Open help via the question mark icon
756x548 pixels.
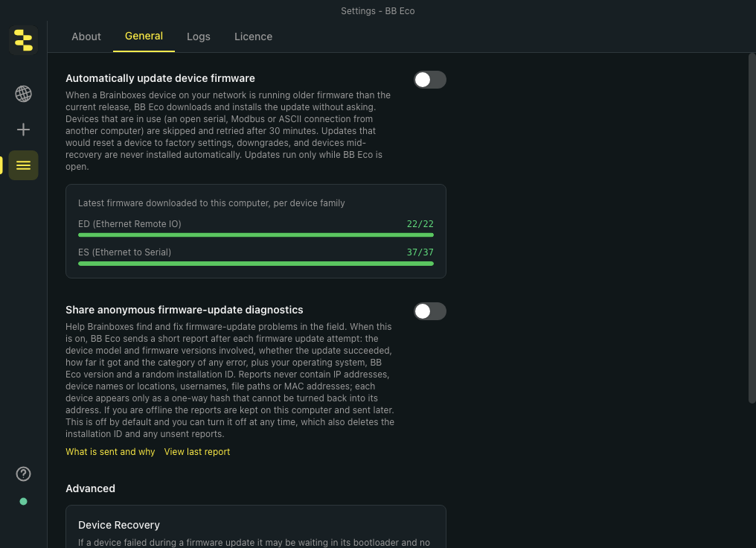23,474
